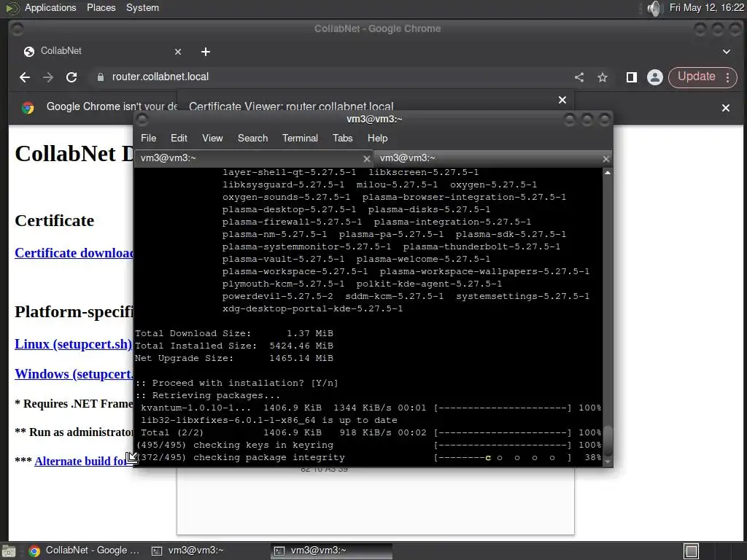747x560 pixels.
Task: Click the system volume speaker icon
Action: [654, 8]
